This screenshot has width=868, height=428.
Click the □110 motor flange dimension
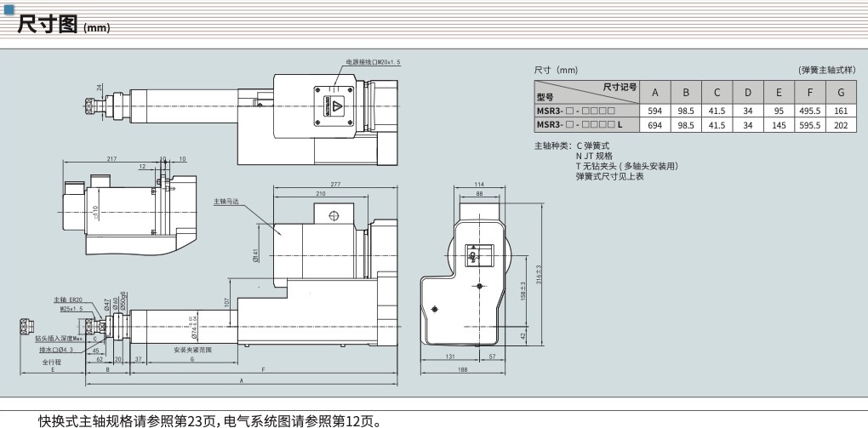(95, 212)
